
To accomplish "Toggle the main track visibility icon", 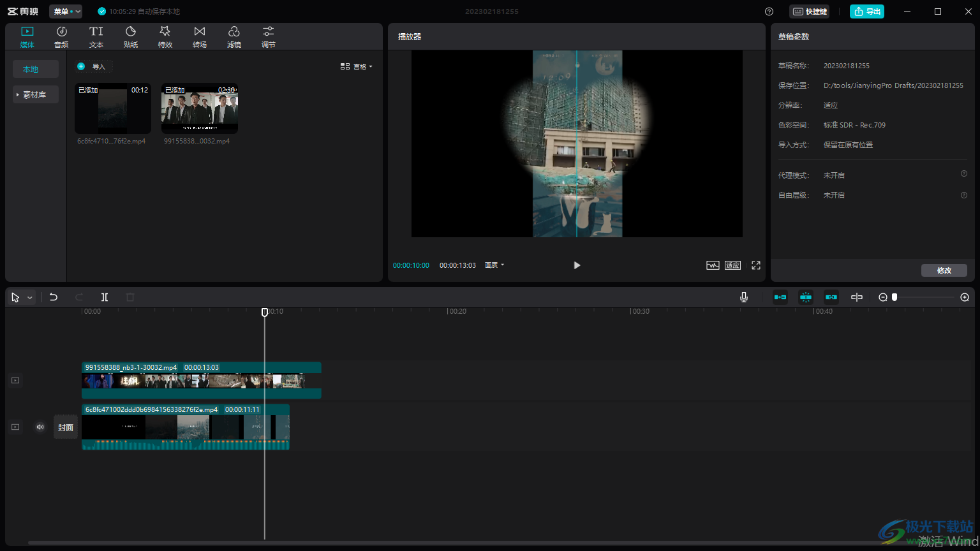I will point(15,427).
